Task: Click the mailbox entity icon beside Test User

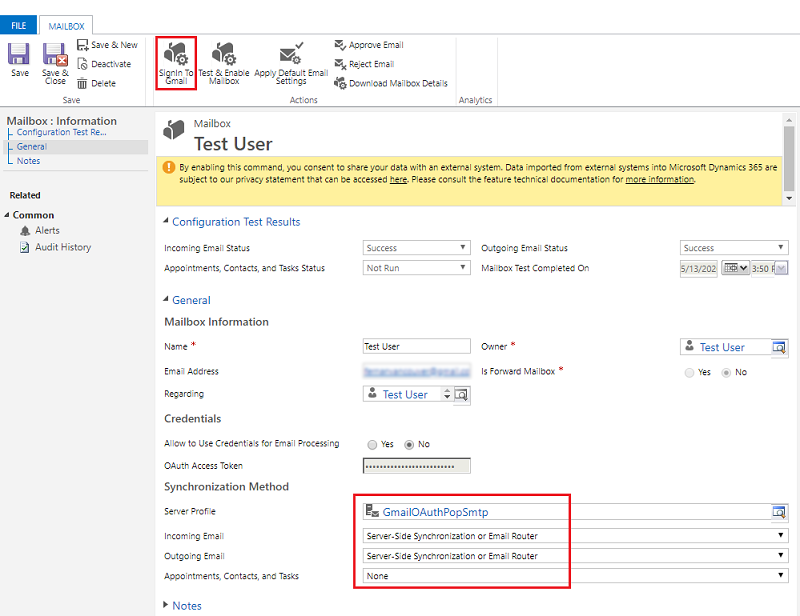Action: (x=173, y=130)
